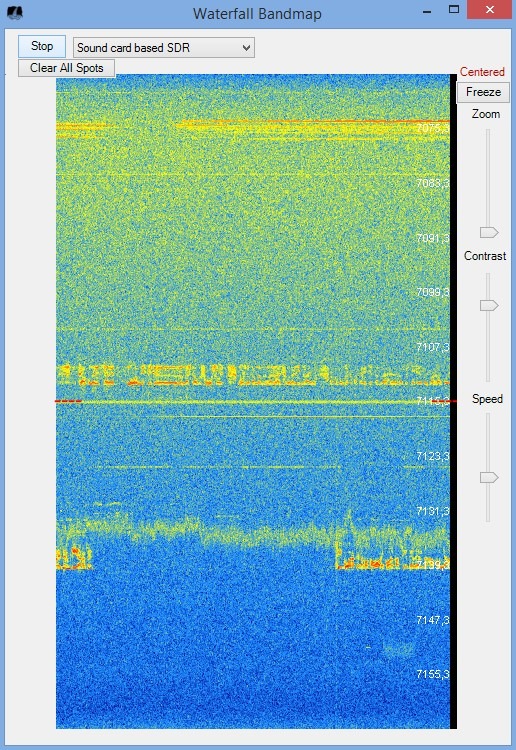
Task: Freeze the waterfall display
Action: click(483, 92)
